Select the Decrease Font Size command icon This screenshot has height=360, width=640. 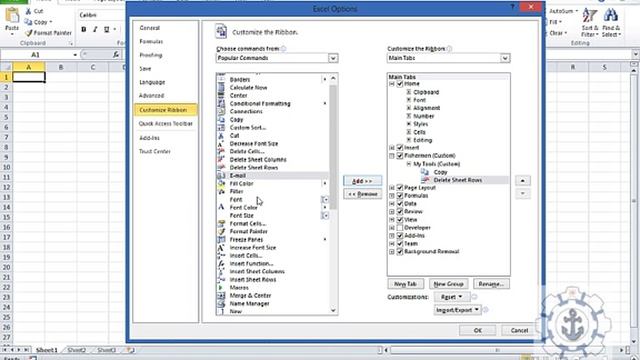(x=221, y=144)
